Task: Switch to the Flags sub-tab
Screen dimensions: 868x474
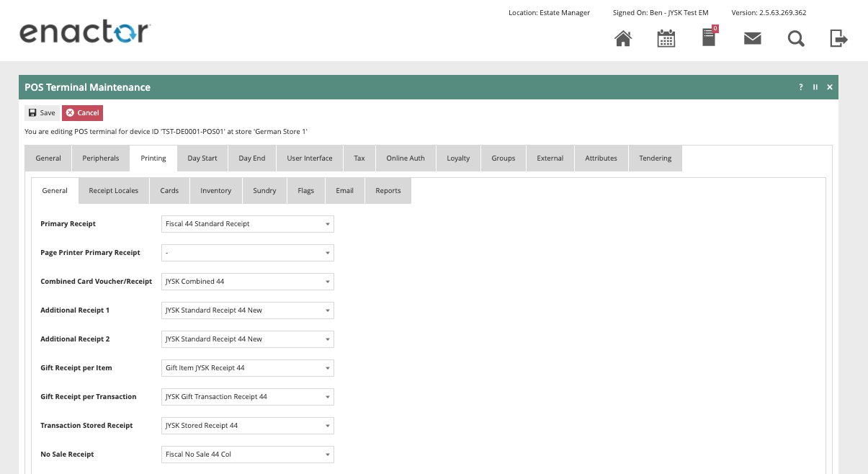Action: coord(305,191)
